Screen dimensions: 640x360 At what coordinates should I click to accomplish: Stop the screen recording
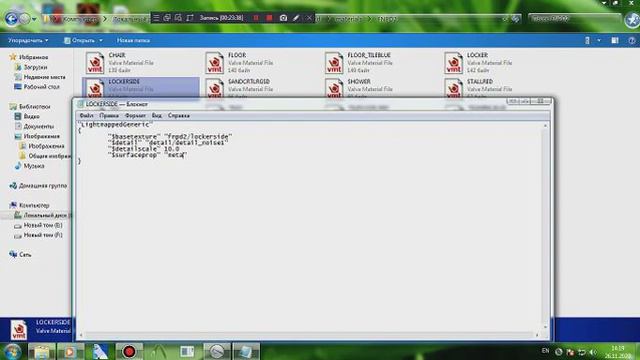pyautogui.click(x=269, y=18)
